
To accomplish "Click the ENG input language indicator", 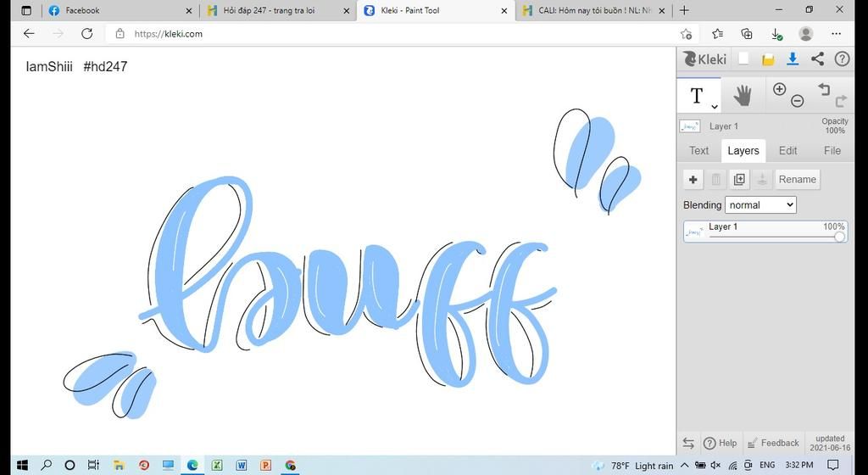I will tap(767, 465).
